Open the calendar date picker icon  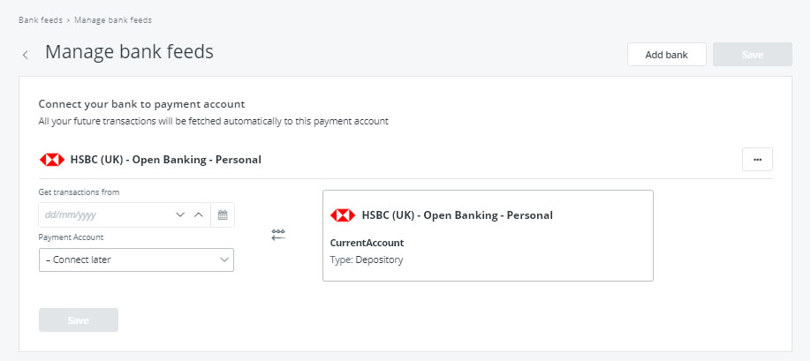coord(223,215)
